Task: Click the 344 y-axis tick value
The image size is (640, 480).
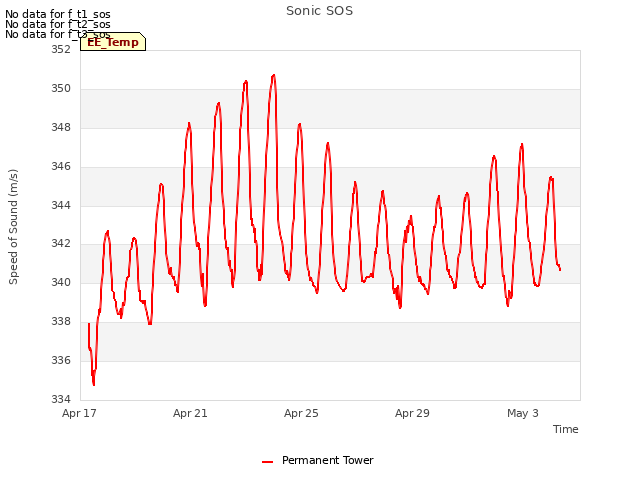Action: [61, 205]
